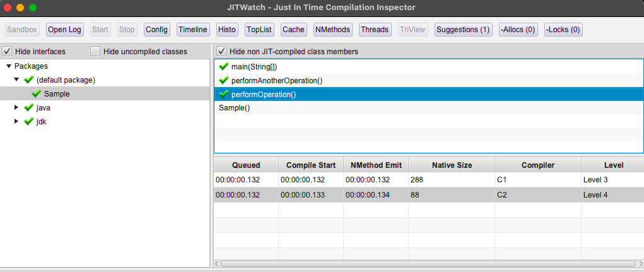Click green checkmark icon beside java
This screenshot has width=644, height=272.
coord(29,107)
